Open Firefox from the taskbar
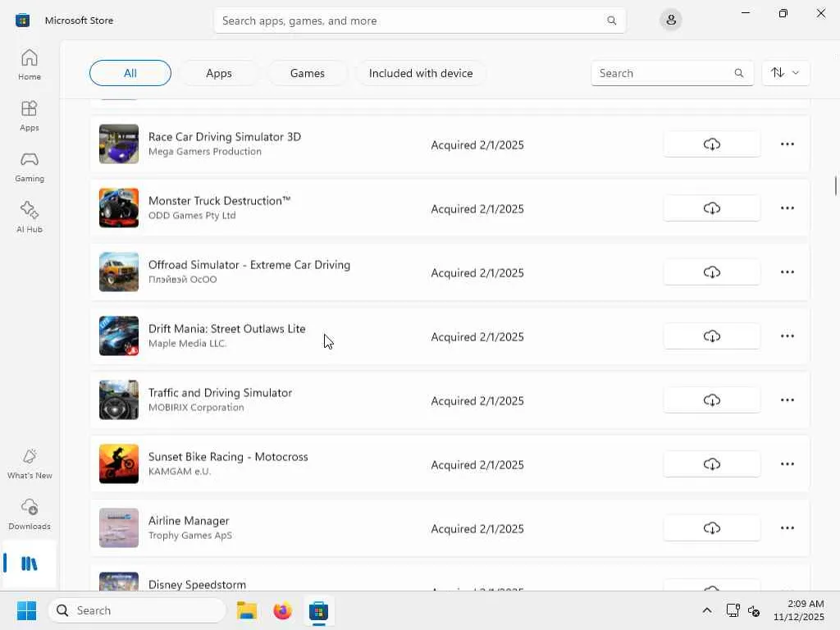Image resolution: width=840 pixels, height=630 pixels. (x=282, y=610)
